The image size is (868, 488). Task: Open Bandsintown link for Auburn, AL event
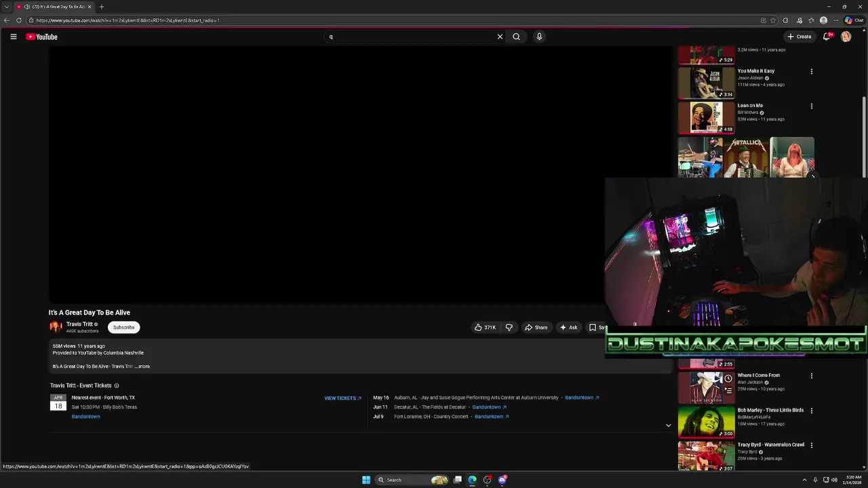coord(582,398)
